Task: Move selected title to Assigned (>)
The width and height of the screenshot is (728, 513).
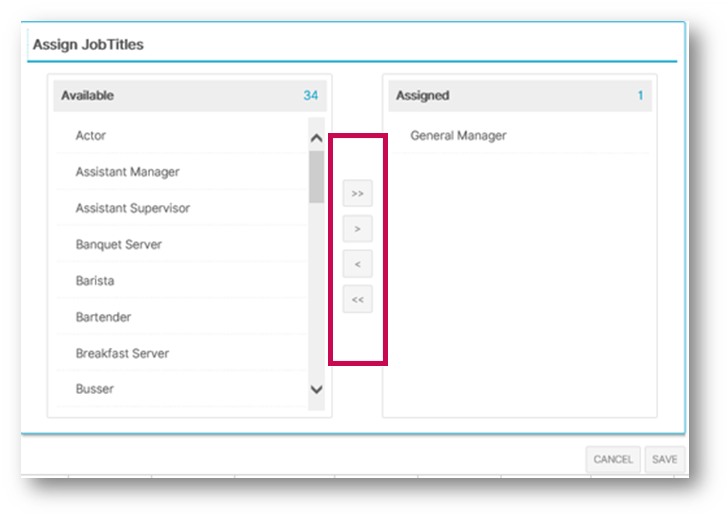Action: [x=358, y=228]
